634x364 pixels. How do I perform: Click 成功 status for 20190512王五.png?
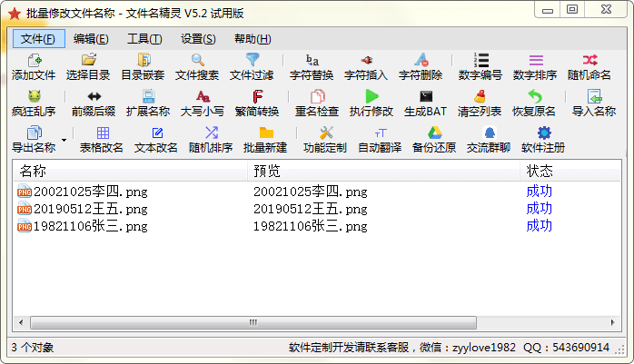coord(539,209)
